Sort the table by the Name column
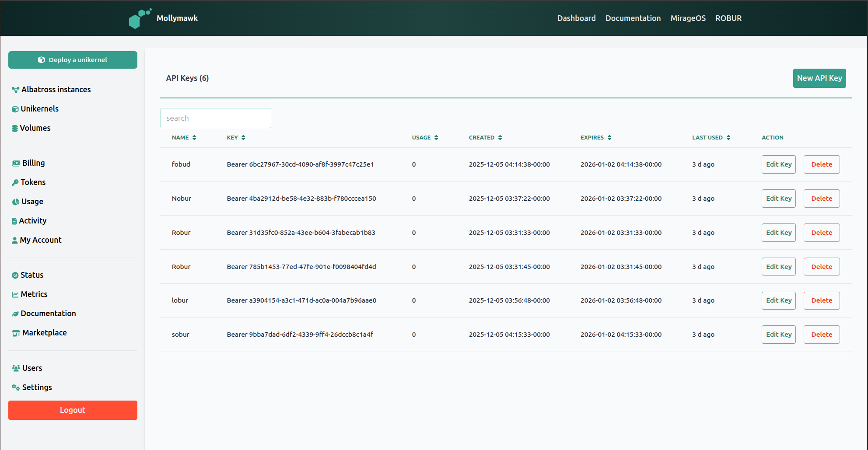Image resolution: width=868 pixels, height=450 pixels. 194,138
